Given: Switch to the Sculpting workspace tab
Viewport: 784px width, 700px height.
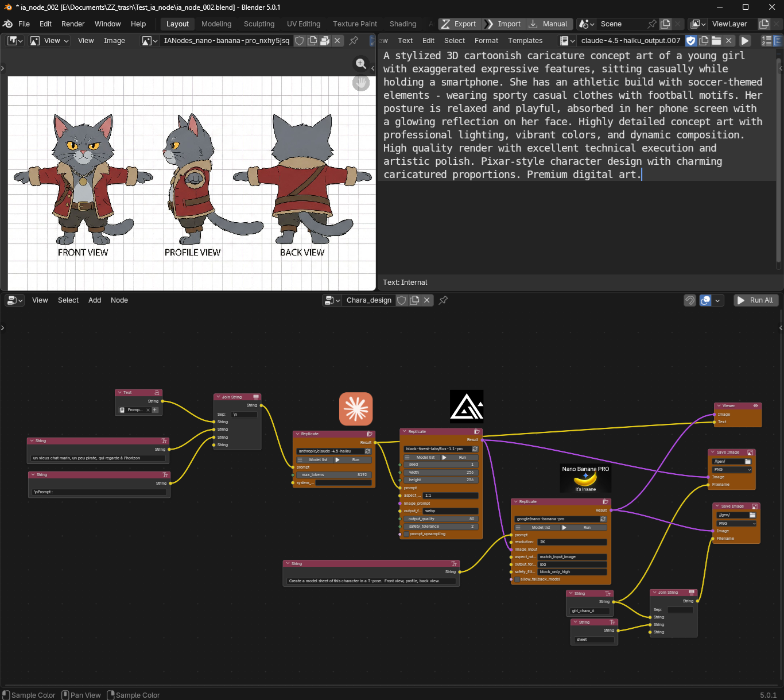Looking at the screenshot, I should (259, 24).
